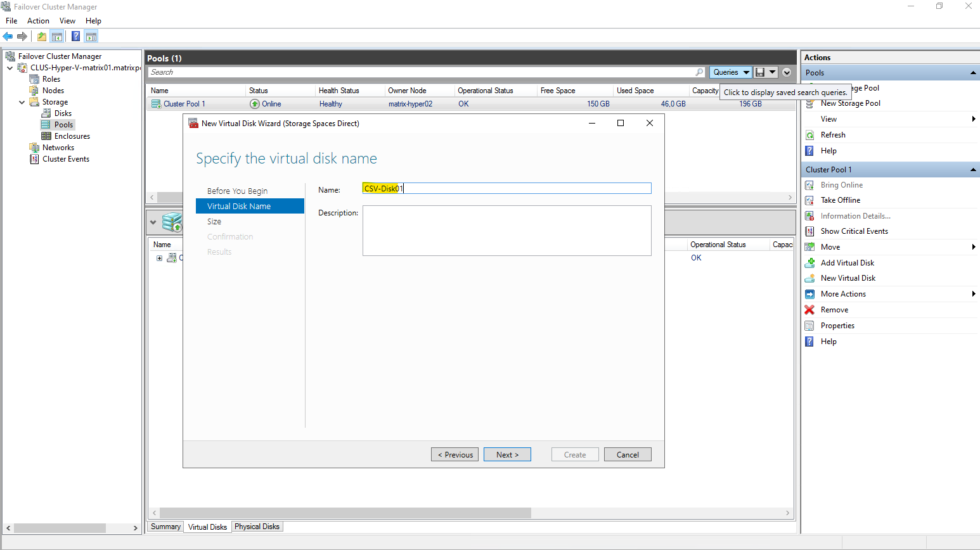The width and height of the screenshot is (980, 550).
Task: Toggle the Show/Hide Action Pane toolbar icon
Action: coord(91,37)
